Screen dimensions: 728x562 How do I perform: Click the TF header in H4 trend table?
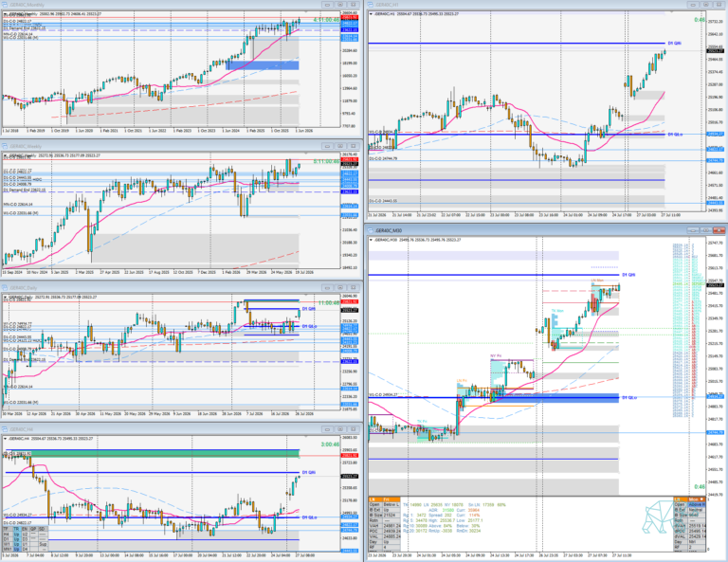(x=6, y=529)
